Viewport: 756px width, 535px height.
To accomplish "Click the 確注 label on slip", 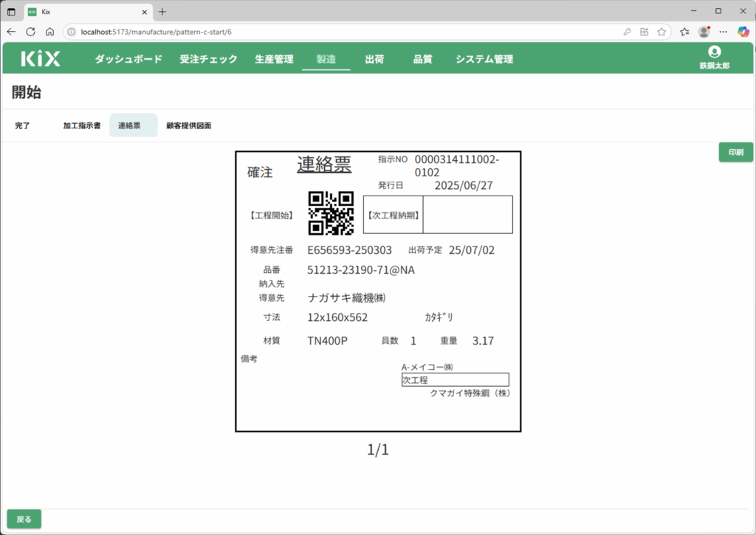I will (260, 172).
